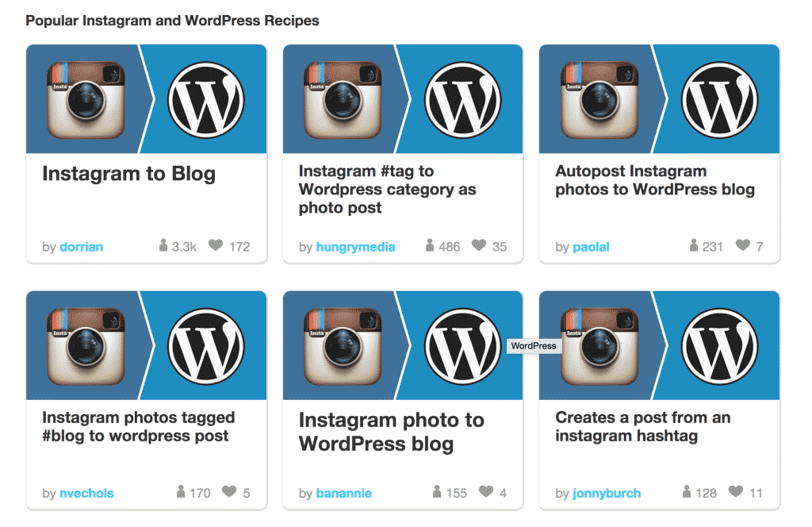Click the heart icon beside 11
This screenshot has height=527, width=812.
click(736, 490)
